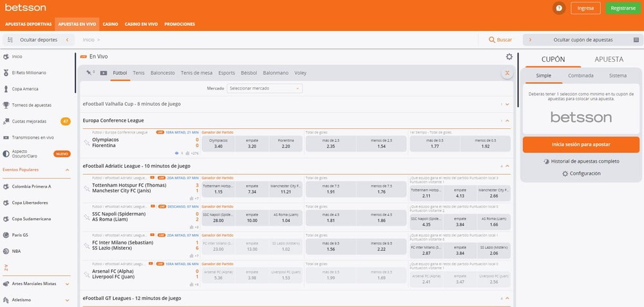Click the betsson logo in header
Viewport: 644px width, 307px height.
click(x=26, y=7)
